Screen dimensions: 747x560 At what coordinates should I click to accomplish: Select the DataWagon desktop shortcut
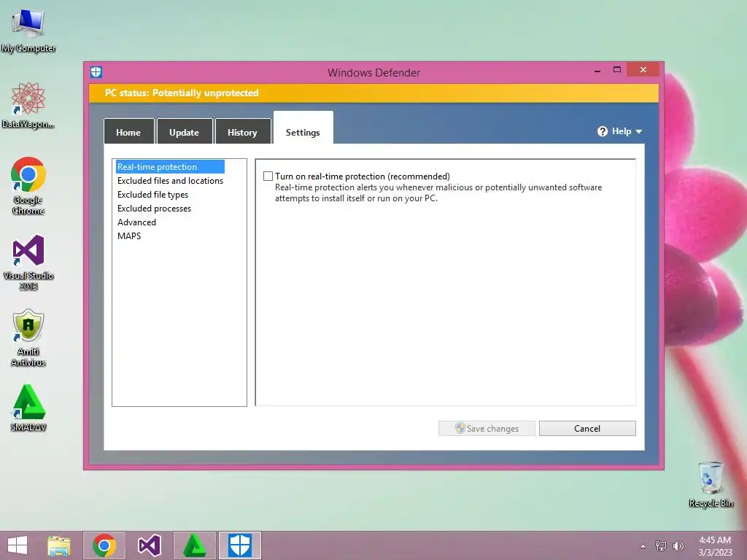click(x=28, y=105)
